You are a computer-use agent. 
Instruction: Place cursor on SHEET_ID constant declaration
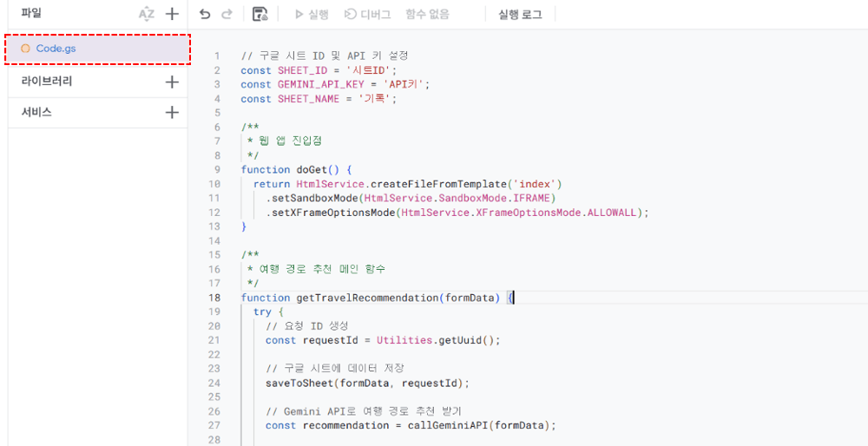[x=304, y=70]
